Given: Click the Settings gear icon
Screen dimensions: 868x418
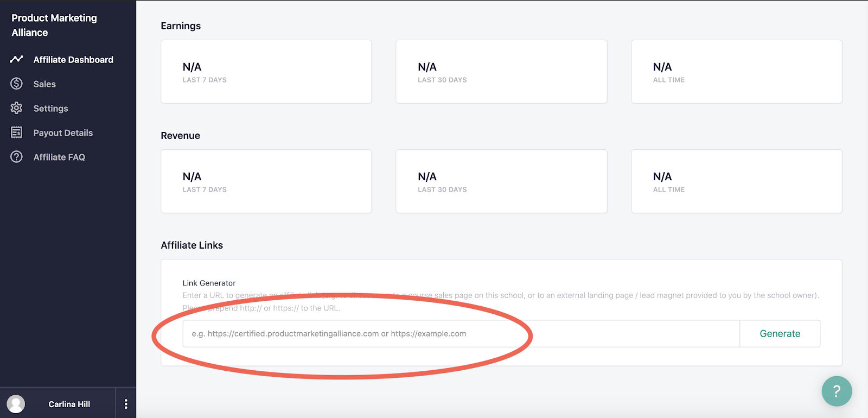Looking at the screenshot, I should 17,108.
